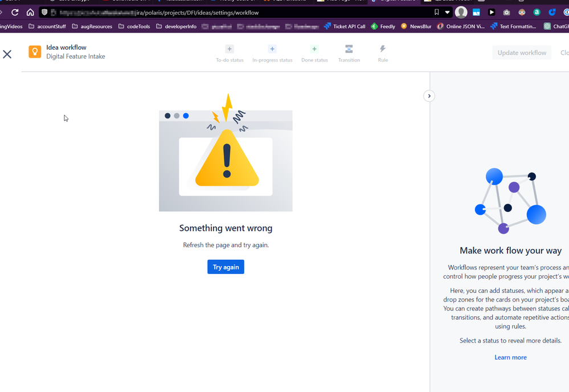Screen dimensions: 569x392
Task: Reload the page with browser refresh icon
Action: tap(15, 13)
